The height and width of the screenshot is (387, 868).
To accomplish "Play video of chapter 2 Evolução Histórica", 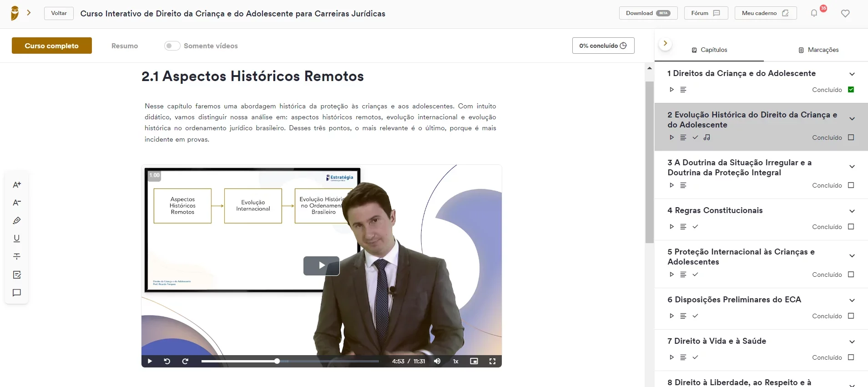I will pyautogui.click(x=671, y=137).
